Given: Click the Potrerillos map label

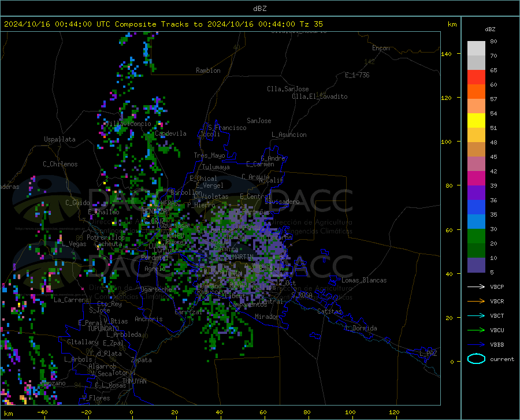Looking at the screenshot, I should point(106,237).
